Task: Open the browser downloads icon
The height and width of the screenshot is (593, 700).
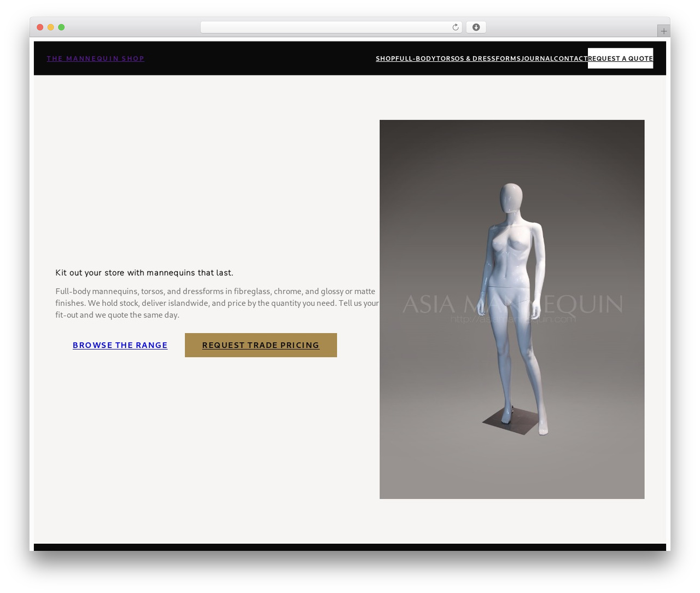Action: (476, 27)
